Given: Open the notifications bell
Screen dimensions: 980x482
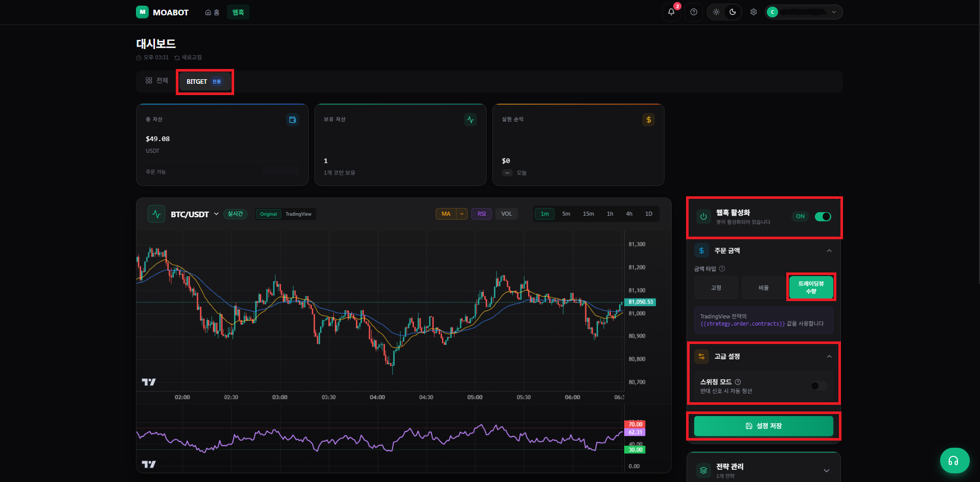Looking at the screenshot, I should point(671,12).
